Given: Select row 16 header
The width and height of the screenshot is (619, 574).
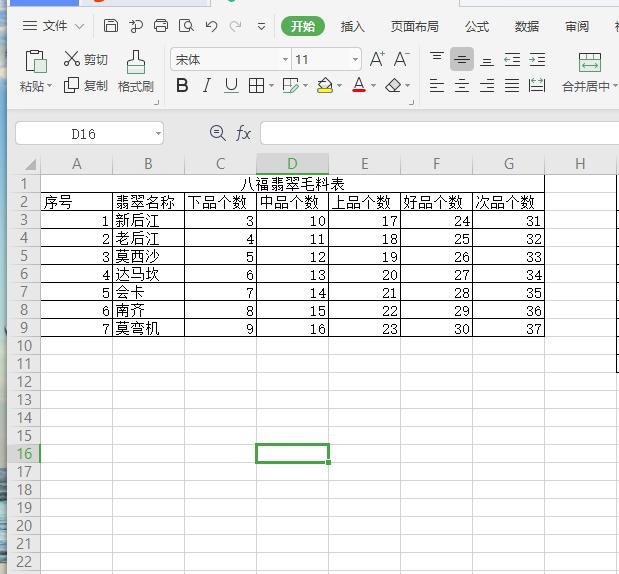Looking at the screenshot, I should point(24,454).
